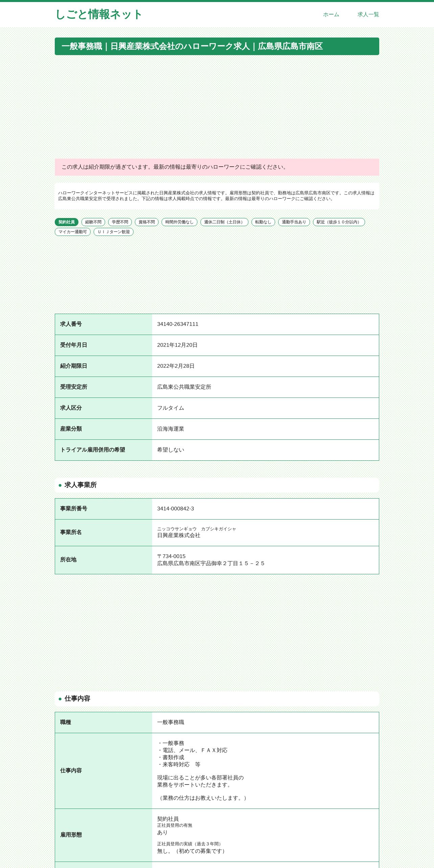Click the line ・電話、メール、ＦＡＸ対応
Screen dimensions: 434x868
[192, 750]
